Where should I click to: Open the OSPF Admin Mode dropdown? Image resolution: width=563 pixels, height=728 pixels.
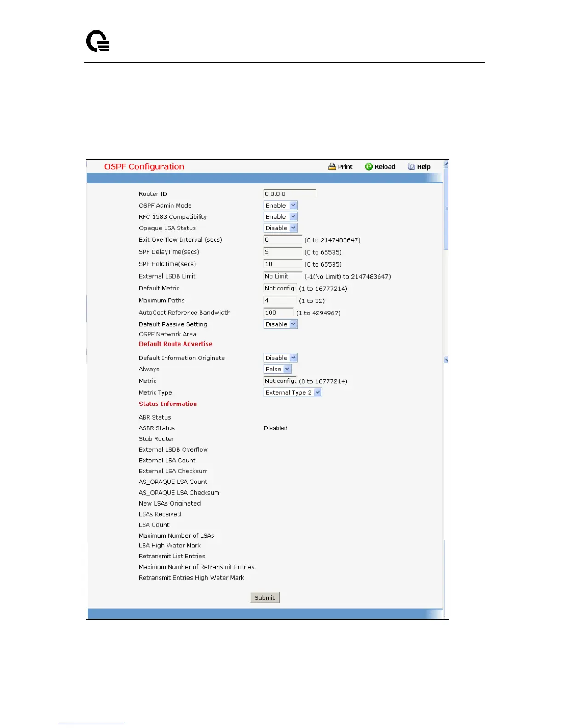coord(281,205)
